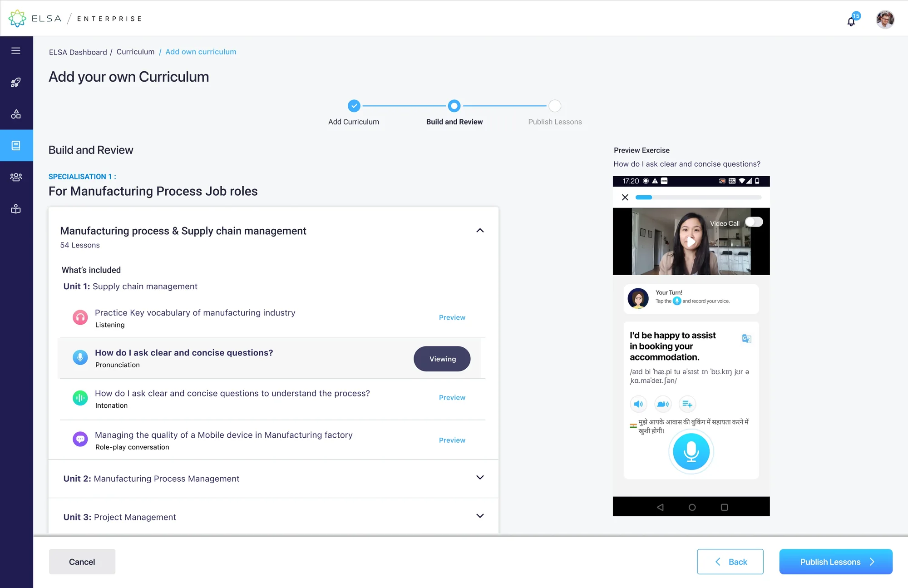Tap the translate icon in preview card
The height and width of the screenshot is (588, 908).
pos(746,339)
